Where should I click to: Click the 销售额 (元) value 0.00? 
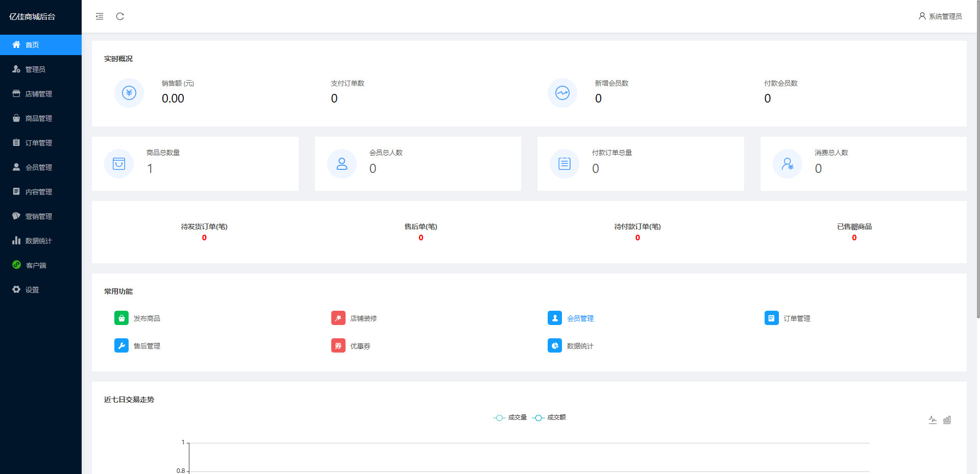point(173,98)
